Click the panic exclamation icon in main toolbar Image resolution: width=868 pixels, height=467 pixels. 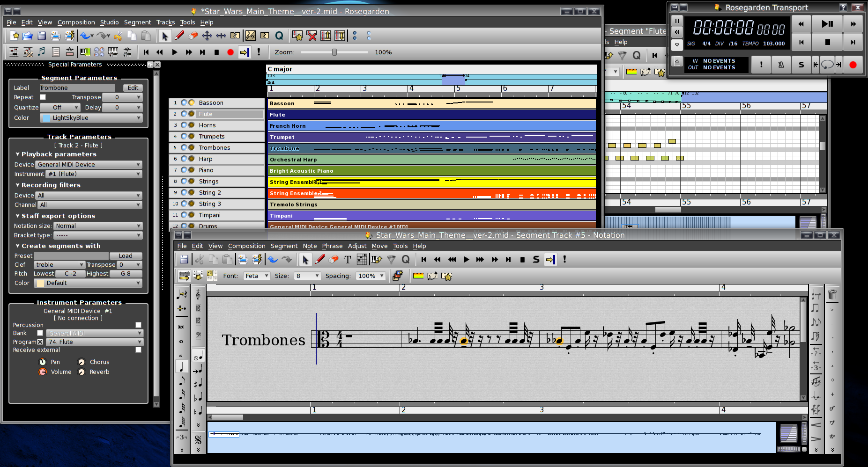(259, 52)
